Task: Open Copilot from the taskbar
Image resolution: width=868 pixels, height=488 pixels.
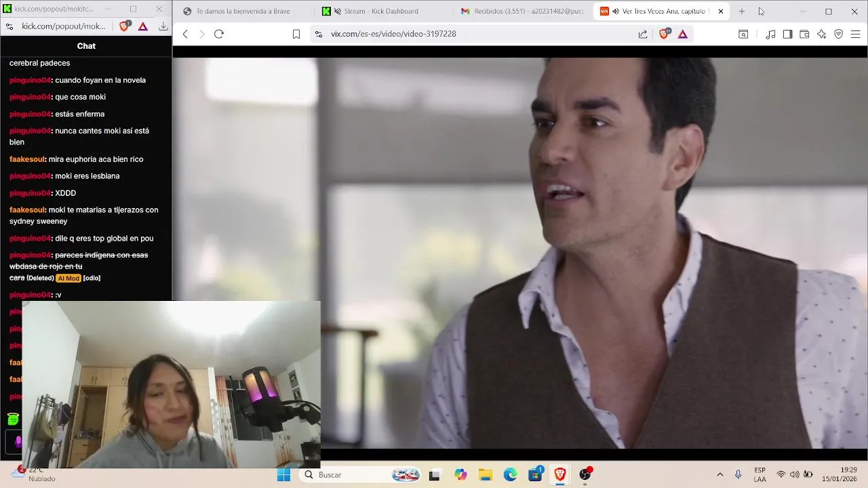Action: (461, 475)
